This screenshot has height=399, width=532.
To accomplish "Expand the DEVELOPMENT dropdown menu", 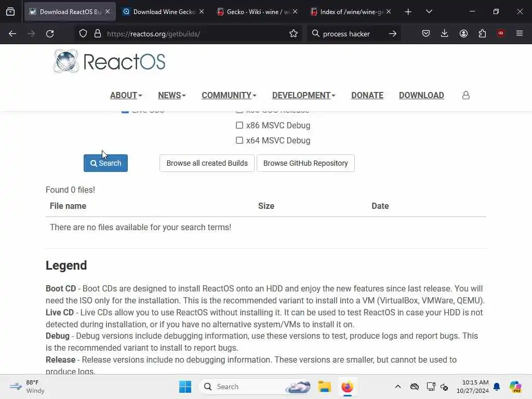I will 303,96.
